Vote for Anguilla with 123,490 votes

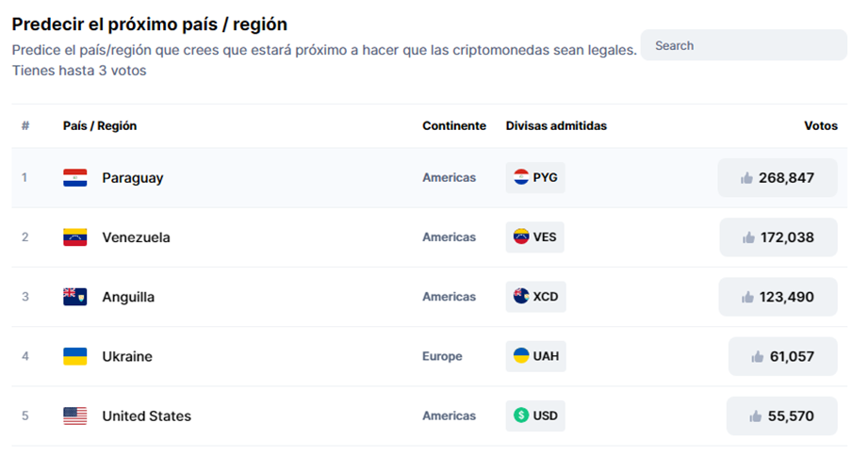(x=778, y=297)
